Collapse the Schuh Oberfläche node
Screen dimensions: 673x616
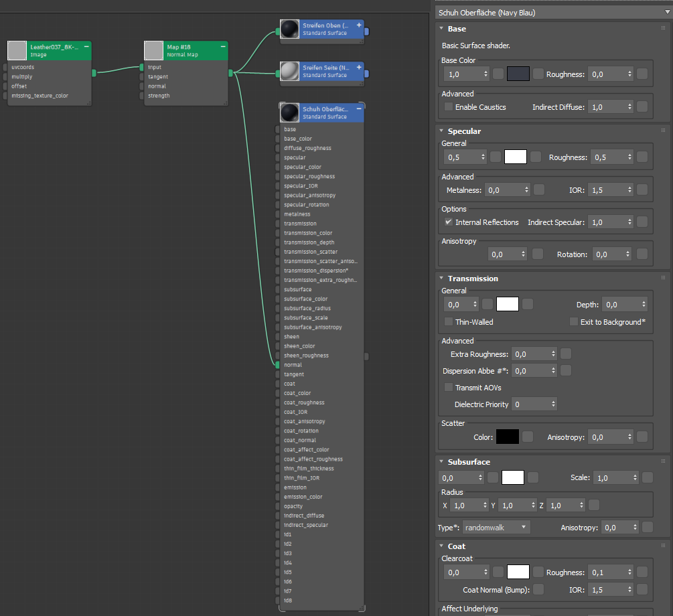[x=359, y=108]
